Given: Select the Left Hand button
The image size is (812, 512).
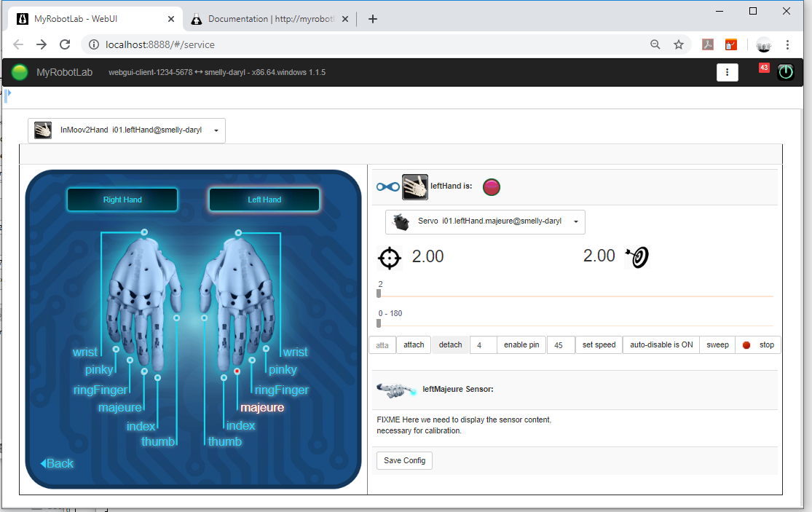Looking at the screenshot, I should 264,200.
